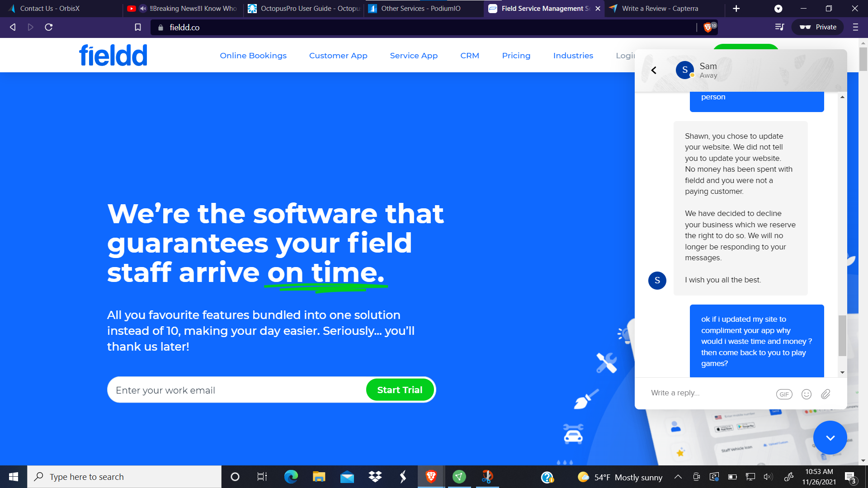Open the browser tab list dropdown
868x488 pixels.
[x=778, y=8]
